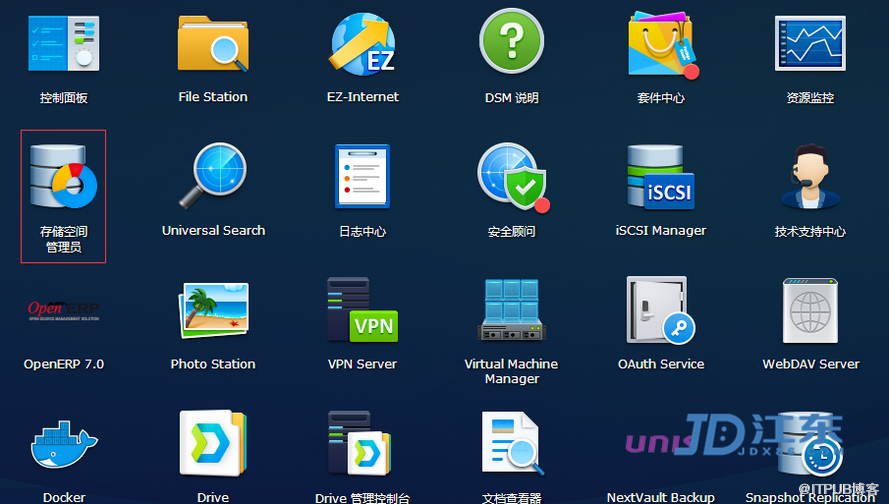
Task: Launch WebDAV Server
Action: 810,310
